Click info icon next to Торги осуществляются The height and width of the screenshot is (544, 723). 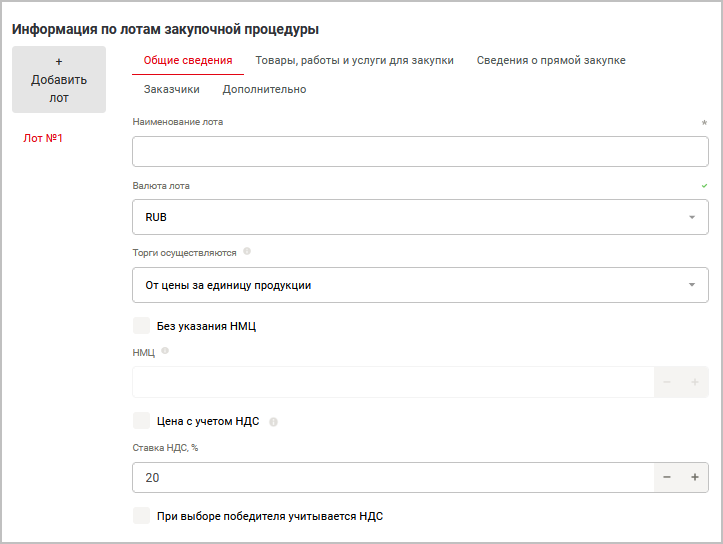pyautogui.click(x=247, y=252)
